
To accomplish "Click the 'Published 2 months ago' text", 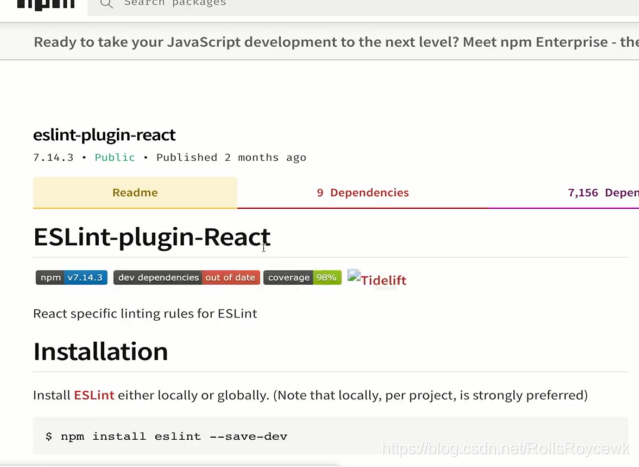I will [x=231, y=158].
